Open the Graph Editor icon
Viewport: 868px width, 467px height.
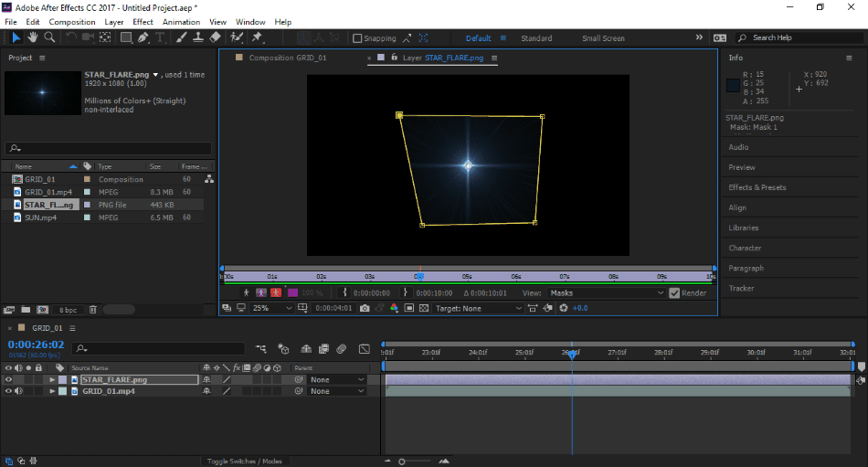(x=364, y=348)
